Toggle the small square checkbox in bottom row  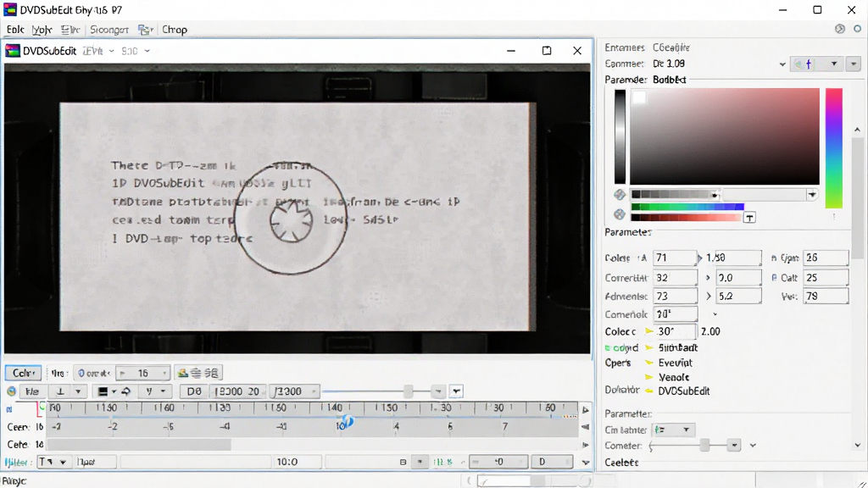point(403,462)
